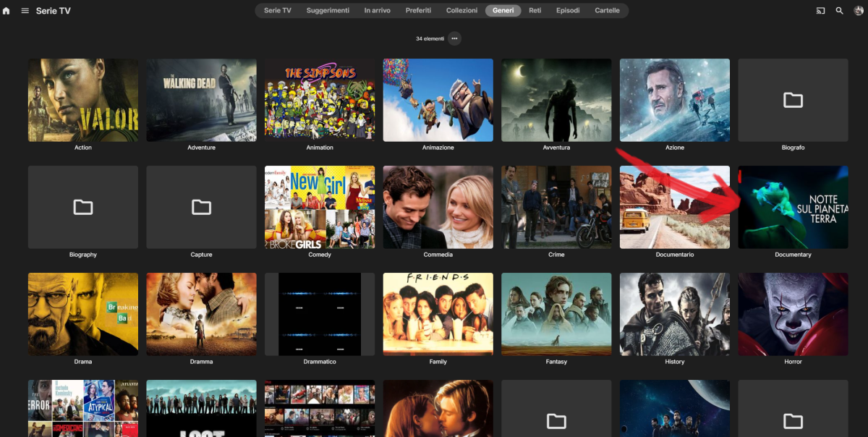The height and width of the screenshot is (437, 868).
Task: Switch to the Reti tab
Action: coord(535,11)
